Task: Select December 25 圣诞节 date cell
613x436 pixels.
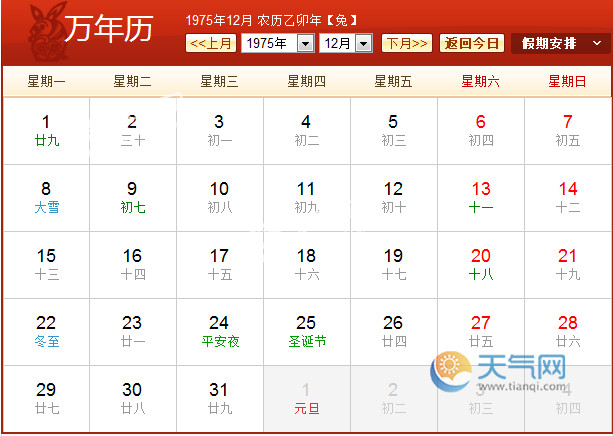Action: pos(306,331)
